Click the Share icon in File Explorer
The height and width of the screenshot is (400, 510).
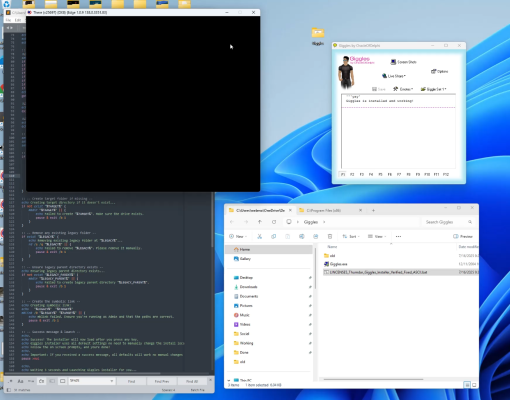click(x=315, y=236)
